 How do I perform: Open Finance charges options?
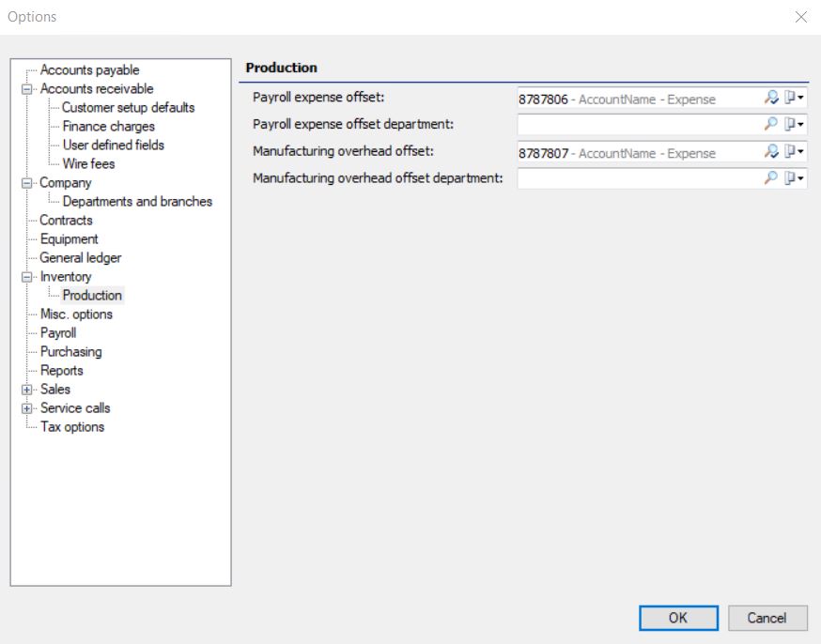108,127
